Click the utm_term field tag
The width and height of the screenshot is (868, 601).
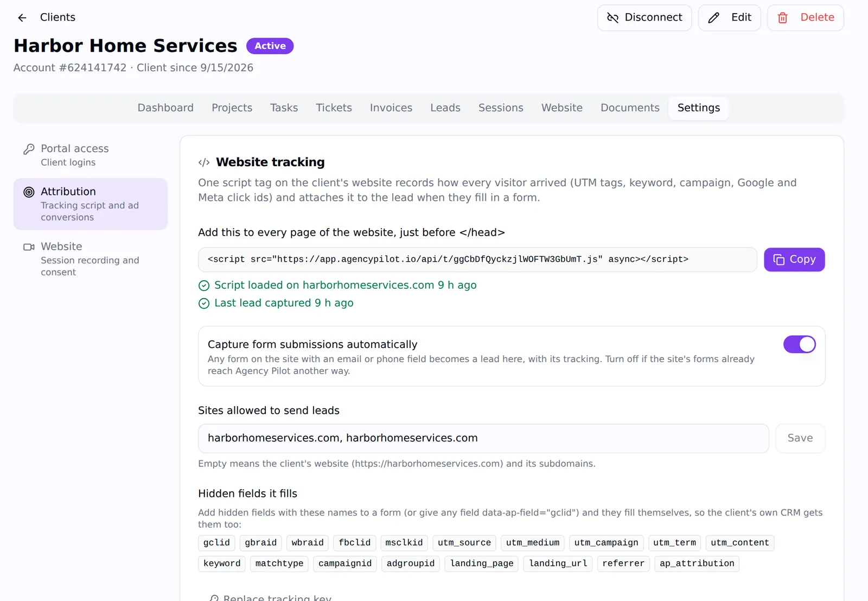674,543
